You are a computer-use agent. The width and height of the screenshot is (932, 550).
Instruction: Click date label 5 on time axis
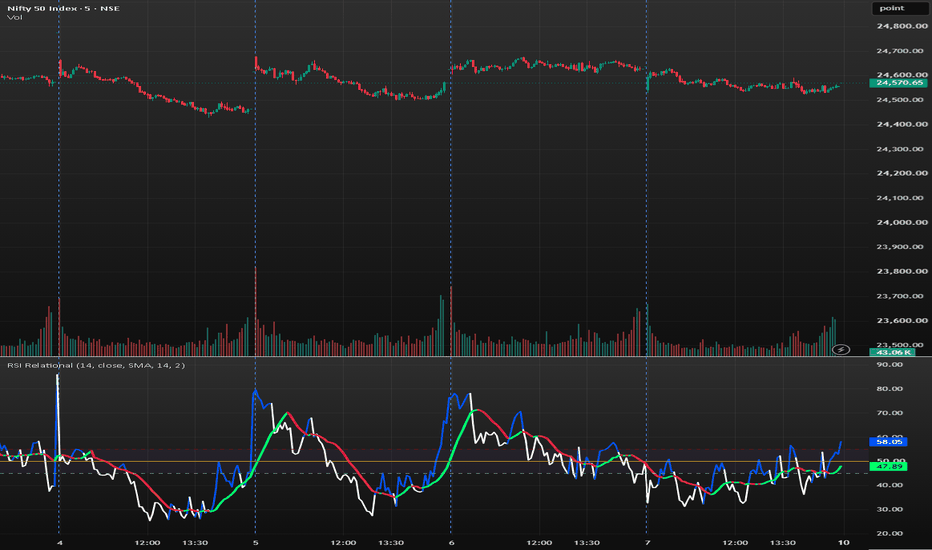pyautogui.click(x=256, y=543)
